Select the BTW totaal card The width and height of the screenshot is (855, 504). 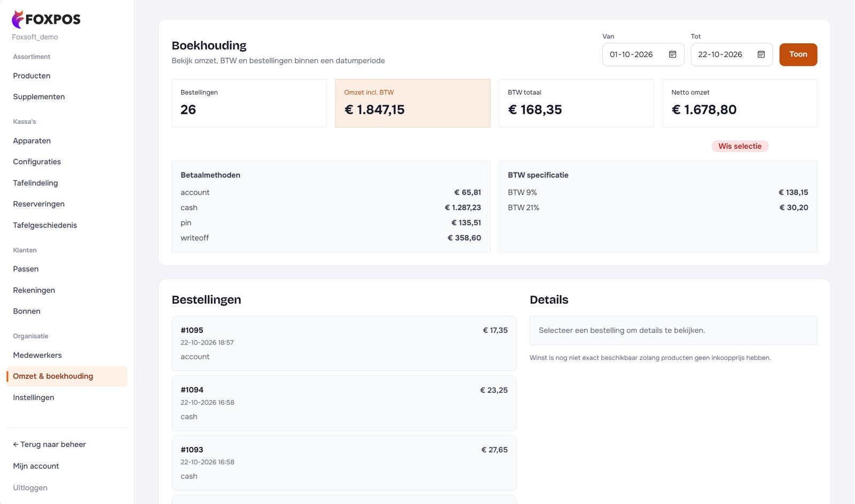coord(576,103)
